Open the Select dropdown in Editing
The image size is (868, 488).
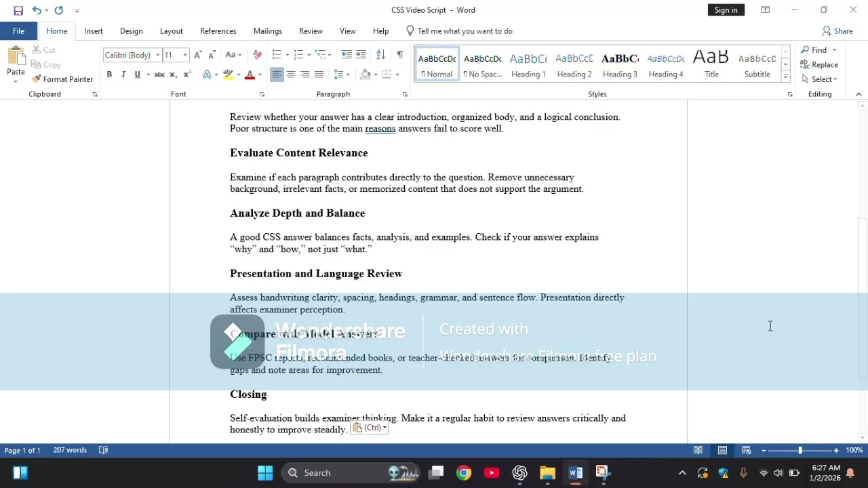coord(819,79)
